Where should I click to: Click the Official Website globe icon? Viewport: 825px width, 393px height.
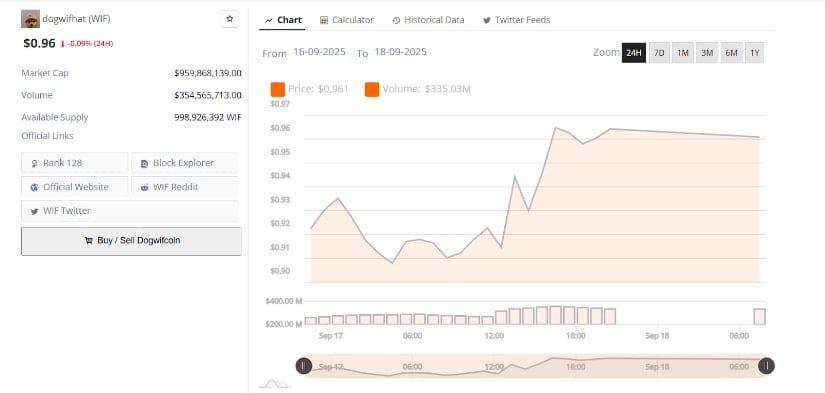click(x=35, y=187)
